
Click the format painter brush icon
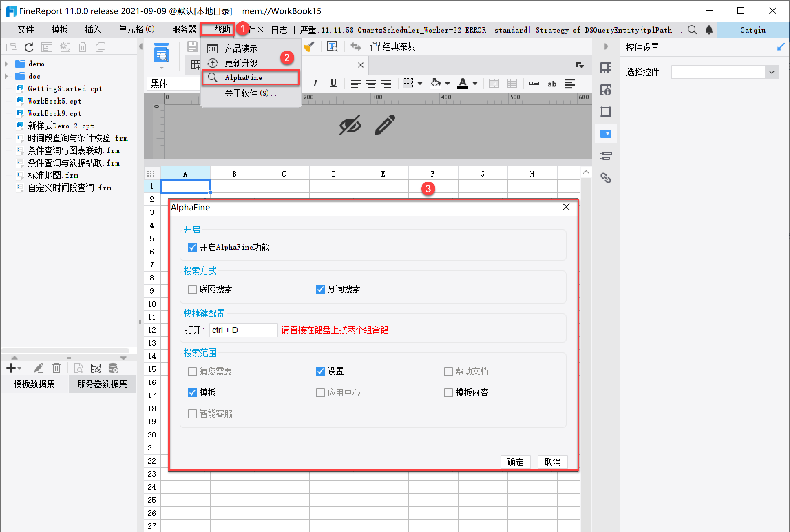[x=309, y=47]
